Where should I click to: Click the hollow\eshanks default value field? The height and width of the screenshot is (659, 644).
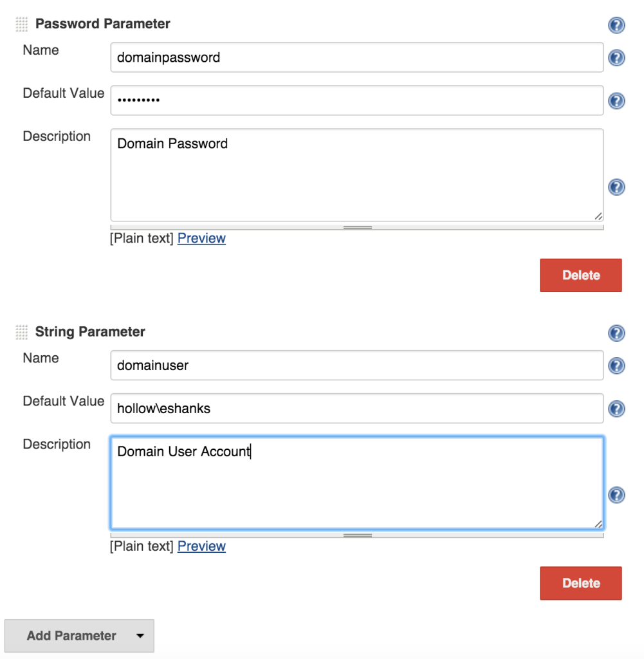[x=356, y=408]
